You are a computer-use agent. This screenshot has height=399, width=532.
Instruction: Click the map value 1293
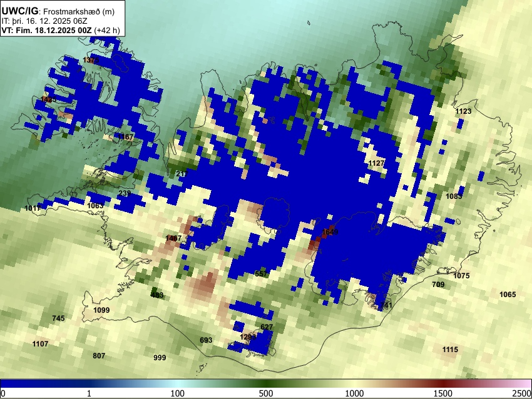pyautogui.click(x=248, y=337)
